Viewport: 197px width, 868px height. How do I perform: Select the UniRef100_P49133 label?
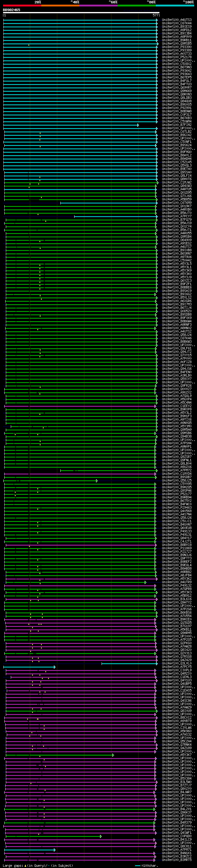pos(176,531)
